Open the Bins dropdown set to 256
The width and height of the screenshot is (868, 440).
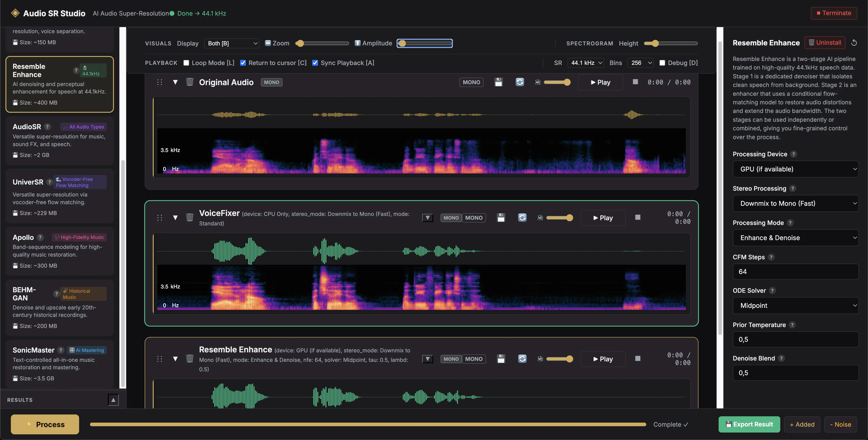click(641, 63)
